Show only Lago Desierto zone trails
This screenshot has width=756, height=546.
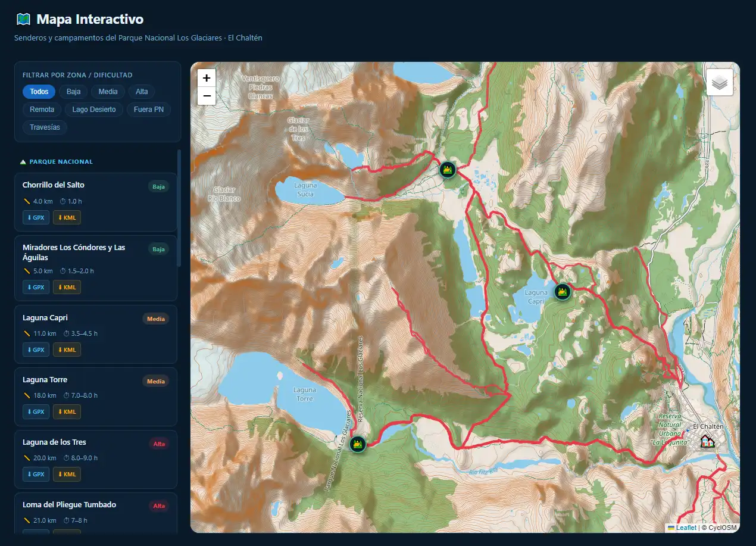(94, 110)
